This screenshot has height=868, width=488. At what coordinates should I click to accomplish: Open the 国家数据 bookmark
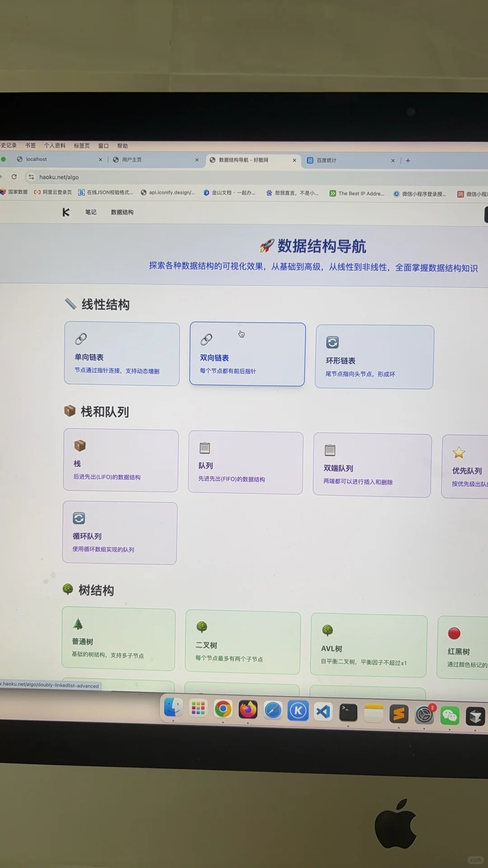(14, 192)
